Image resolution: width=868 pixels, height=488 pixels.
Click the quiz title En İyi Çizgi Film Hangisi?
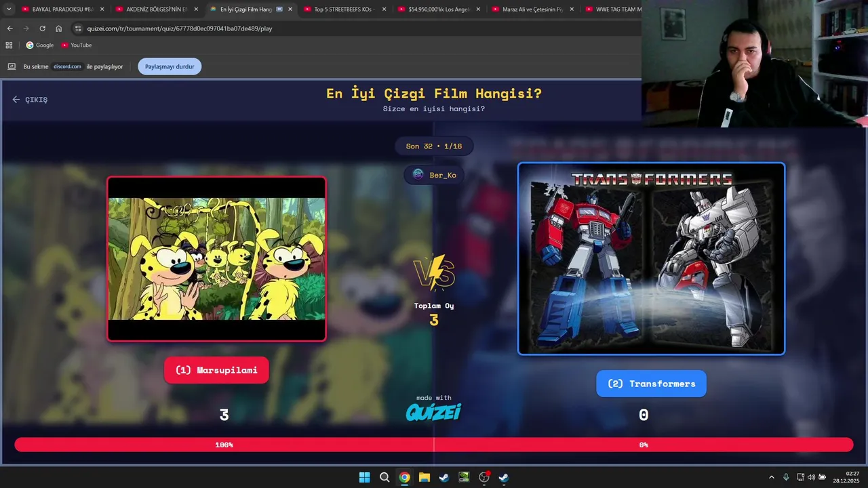coord(434,94)
